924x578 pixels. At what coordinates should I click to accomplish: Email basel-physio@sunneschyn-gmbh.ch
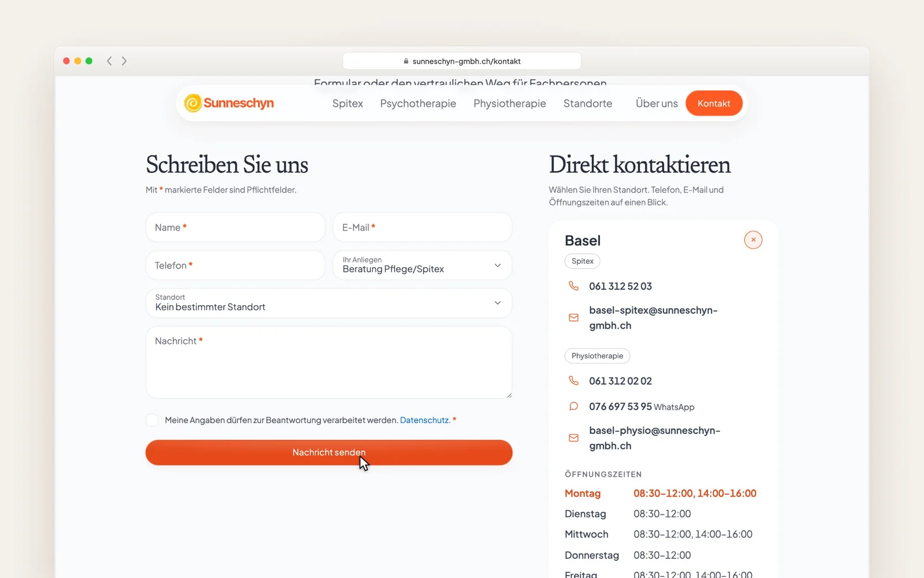654,438
